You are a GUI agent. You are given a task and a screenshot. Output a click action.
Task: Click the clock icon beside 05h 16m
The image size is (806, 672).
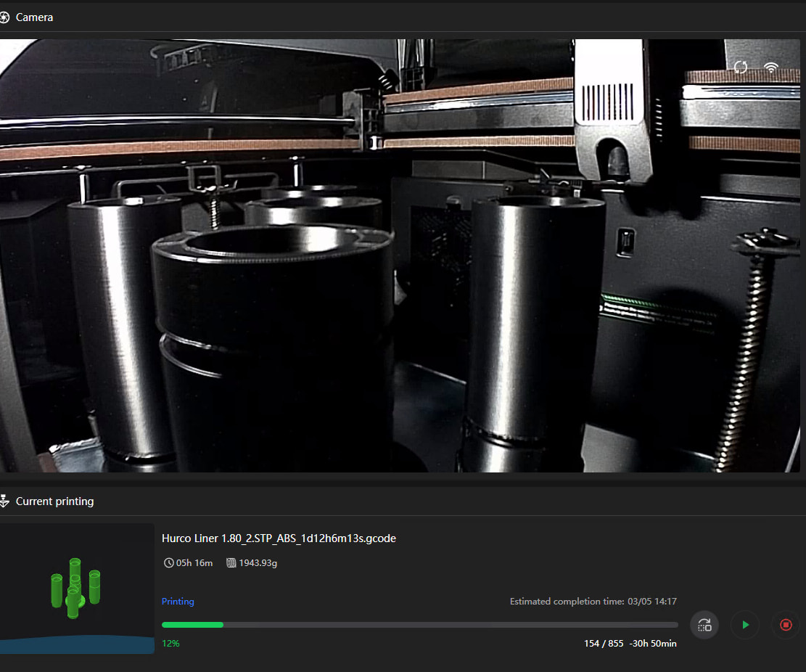[x=169, y=562]
